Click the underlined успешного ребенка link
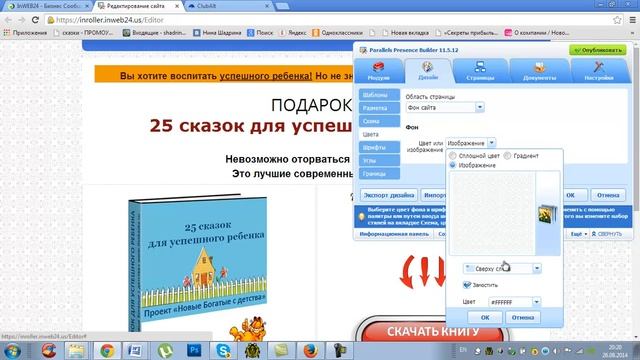This screenshot has width=640, height=360. tap(266, 76)
